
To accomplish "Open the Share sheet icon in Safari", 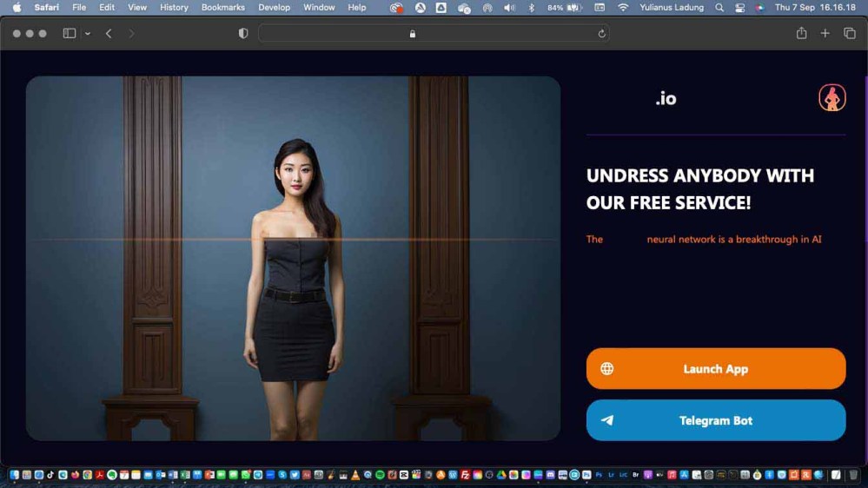I will tap(801, 34).
